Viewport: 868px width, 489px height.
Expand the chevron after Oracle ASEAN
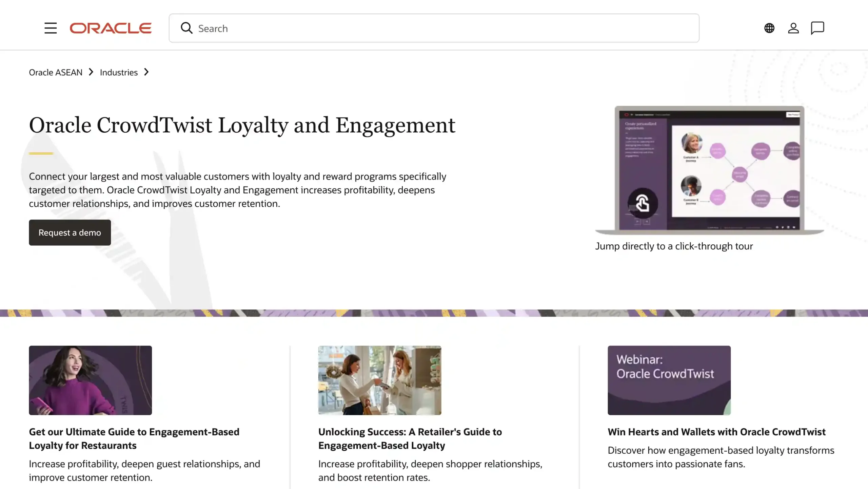pyautogui.click(x=91, y=72)
